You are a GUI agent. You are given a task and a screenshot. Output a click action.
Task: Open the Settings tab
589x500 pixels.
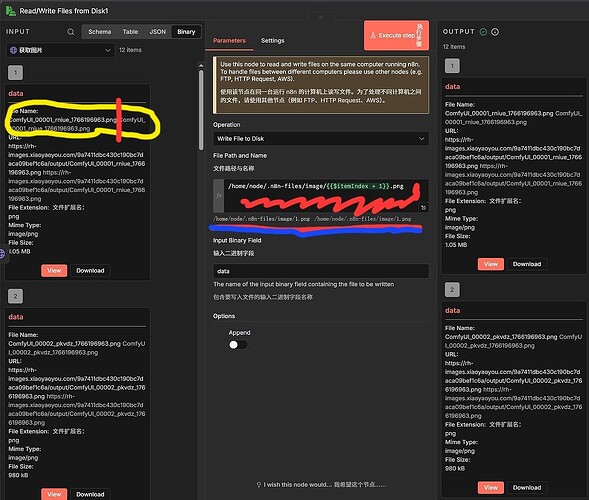tap(273, 41)
